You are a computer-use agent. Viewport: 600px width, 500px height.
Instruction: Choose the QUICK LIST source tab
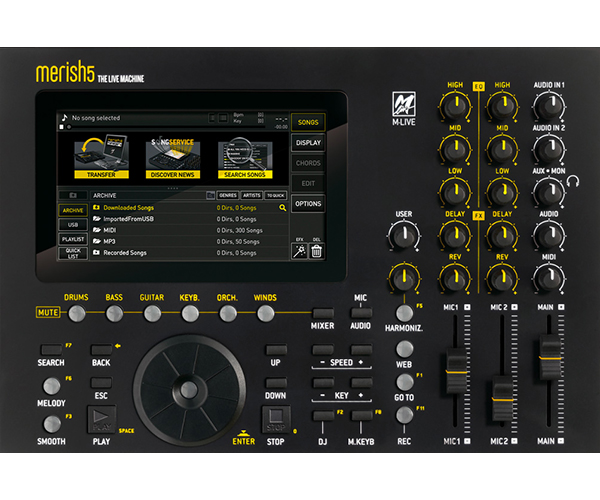[x=73, y=253]
